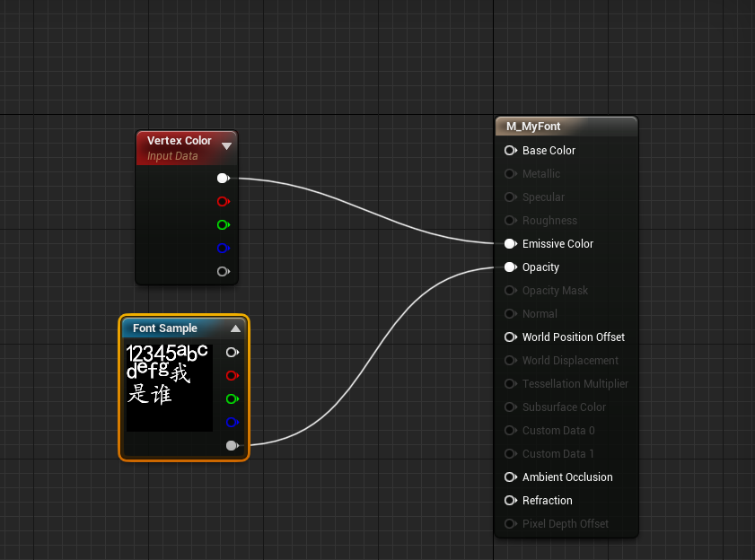Click the Subsurface Color input pin
This screenshot has width=755, height=560.
coord(511,407)
